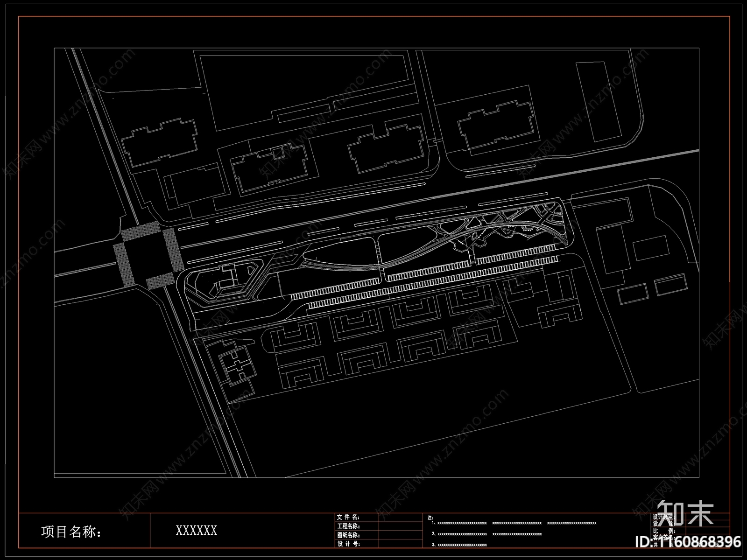Image resolution: width=747 pixels, height=560 pixels.
Task: Click the 工程名称 field label
Action: [x=348, y=526]
